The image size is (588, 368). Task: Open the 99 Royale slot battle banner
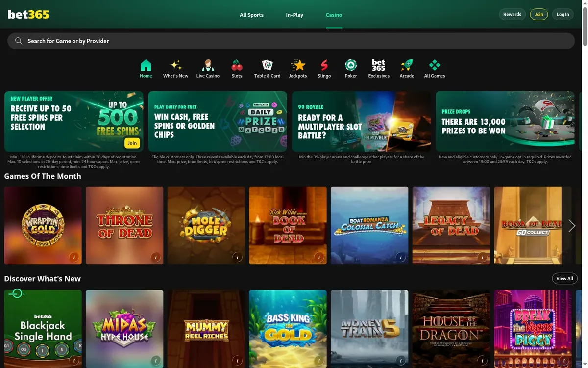pyautogui.click(x=362, y=121)
